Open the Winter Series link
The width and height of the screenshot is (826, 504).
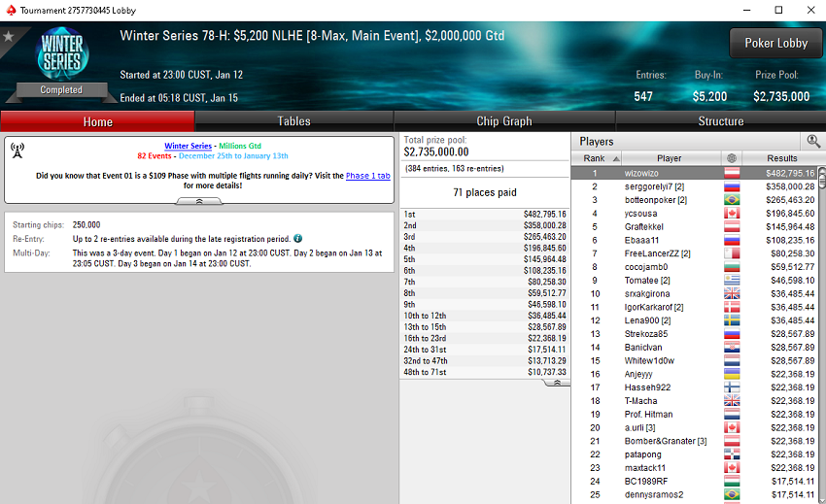tap(189, 146)
